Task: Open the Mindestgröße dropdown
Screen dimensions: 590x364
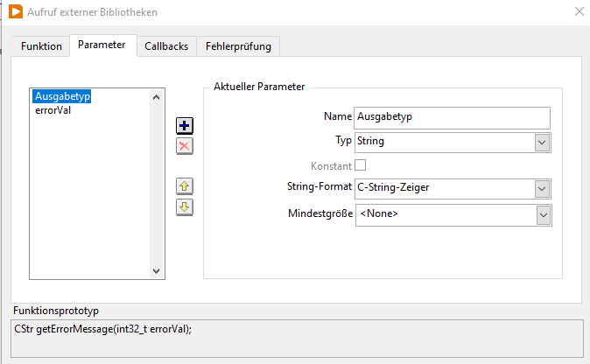Action: coord(542,214)
